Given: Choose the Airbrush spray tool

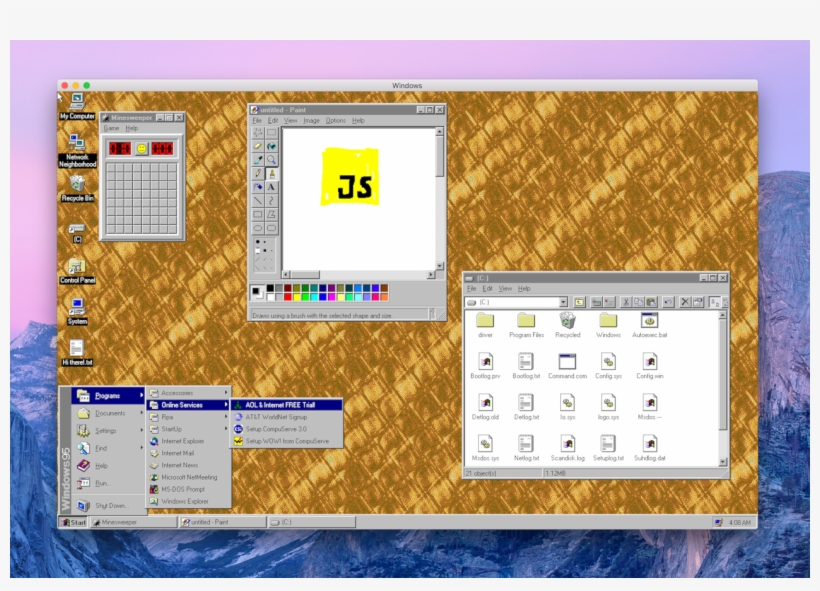Looking at the screenshot, I should point(258,187).
